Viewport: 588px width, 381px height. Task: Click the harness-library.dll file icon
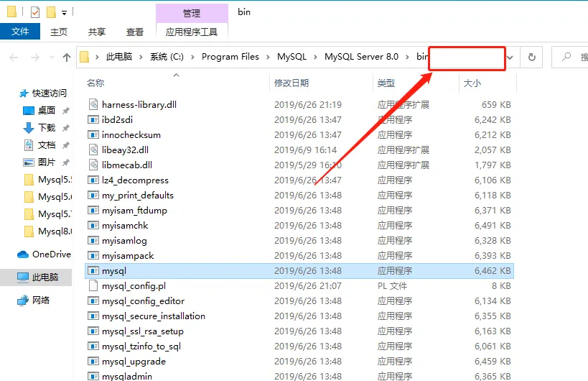click(93, 104)
